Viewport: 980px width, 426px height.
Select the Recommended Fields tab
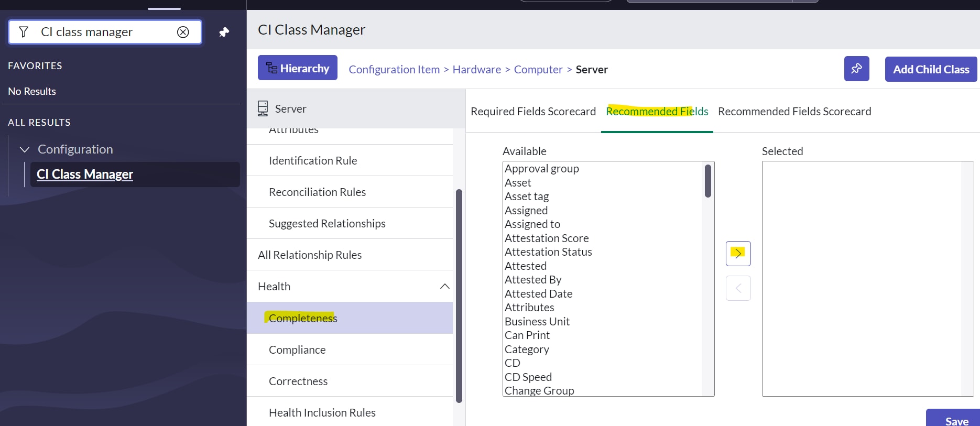657,111
